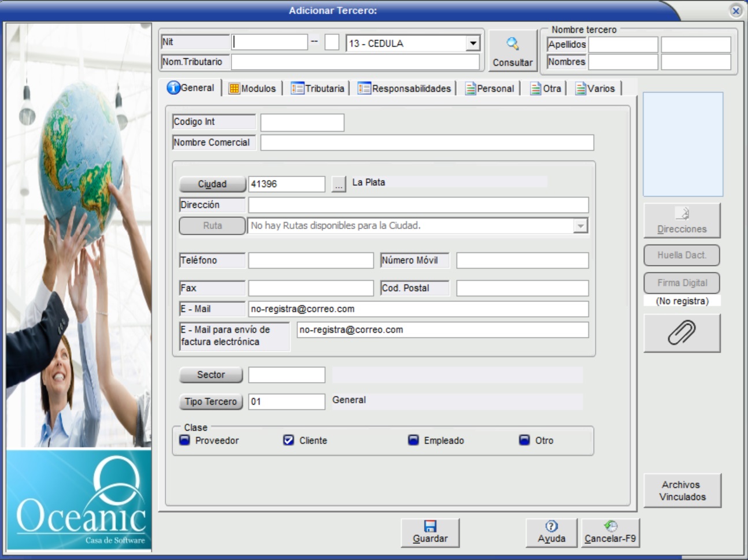Screen dimensions: 748x560
Task: Open the Responsabilidades tab
Action: (x=405, y=88)
